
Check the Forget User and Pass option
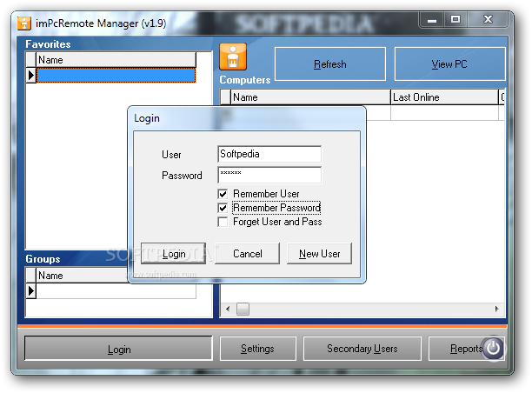click(x=223, y=222)
